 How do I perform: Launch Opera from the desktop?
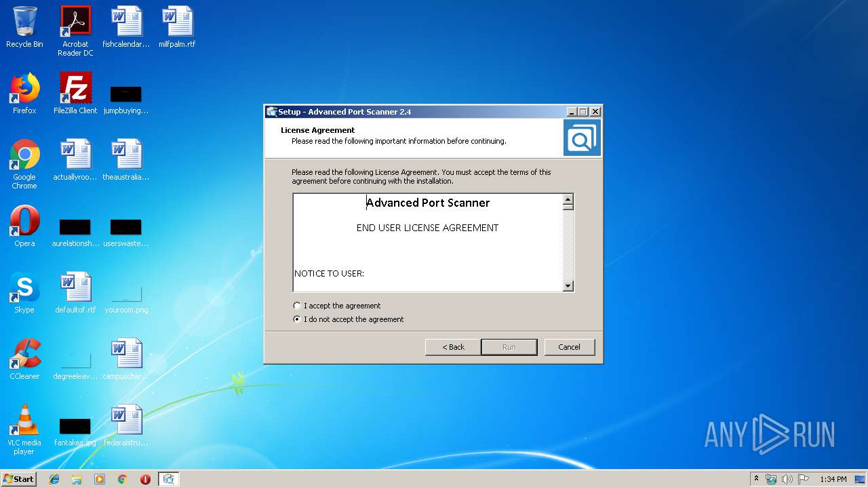coord(24,226)
